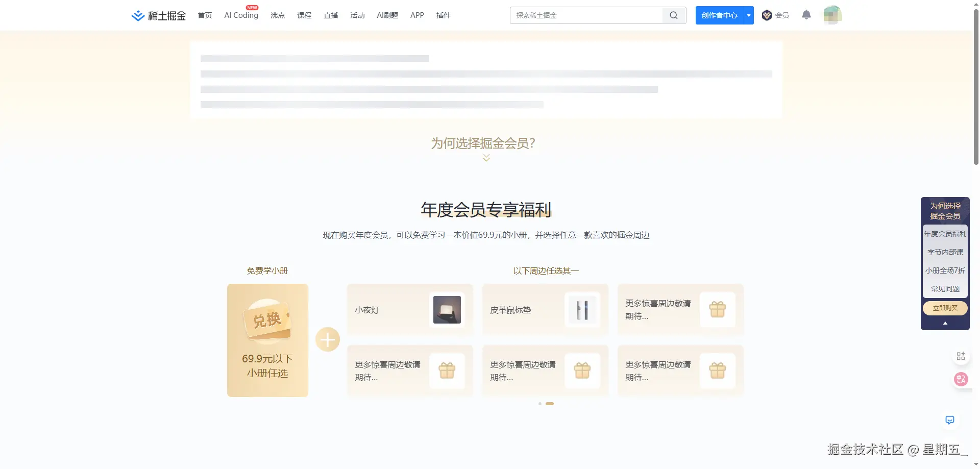Go to 首页 in the navigation bar

(205, 15)
